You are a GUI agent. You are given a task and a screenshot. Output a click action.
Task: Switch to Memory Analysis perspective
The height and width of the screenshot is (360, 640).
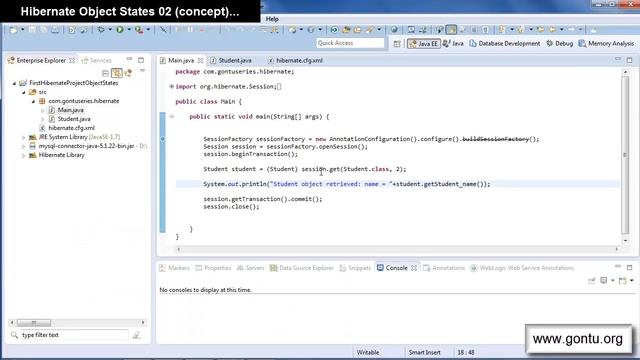pyautogui.click(x=607, y=43)
